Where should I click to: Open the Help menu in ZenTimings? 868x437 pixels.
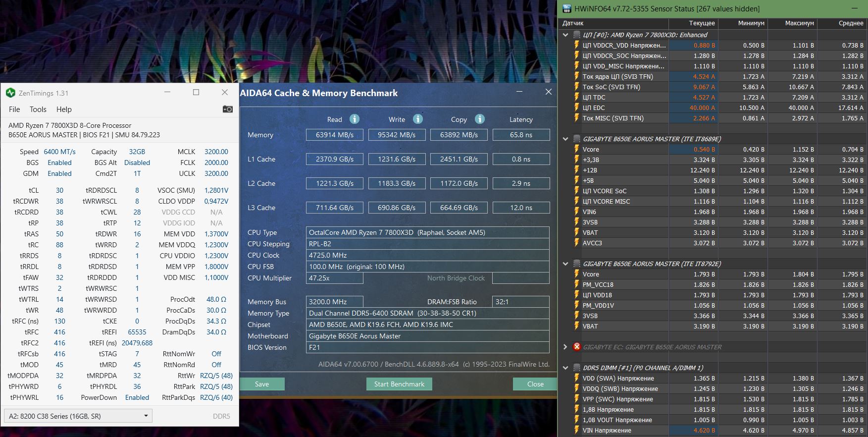coord(64,109)
